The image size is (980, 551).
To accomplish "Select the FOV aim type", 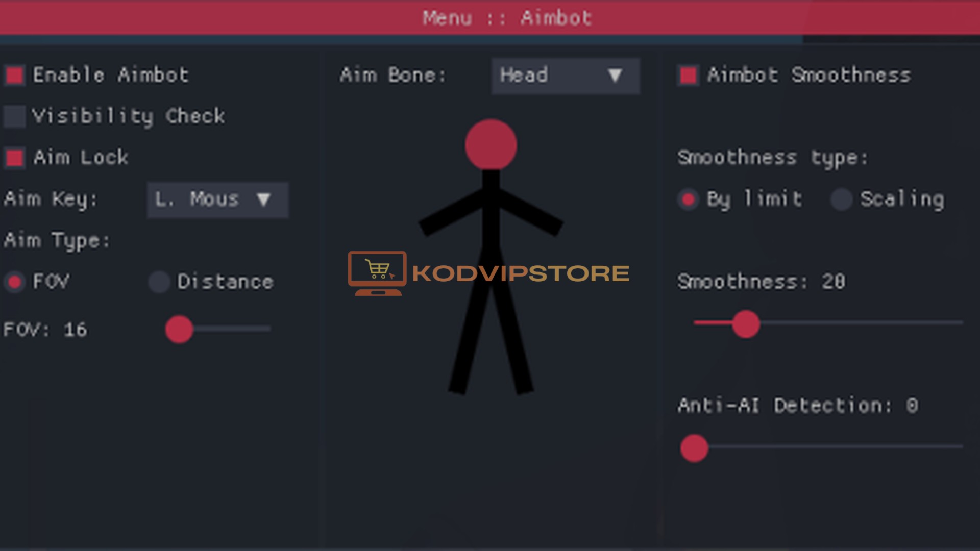I will click(15, 282).
